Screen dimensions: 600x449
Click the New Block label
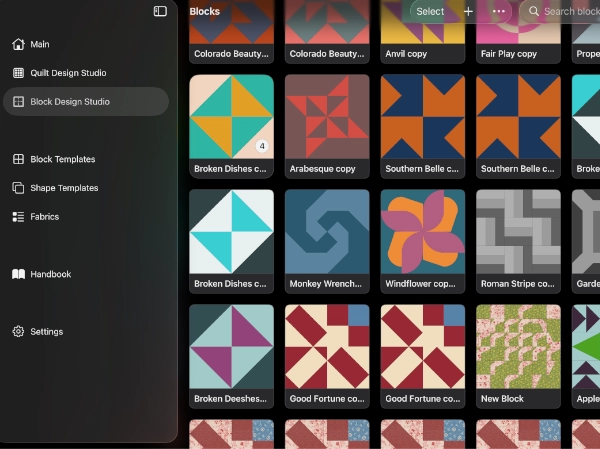[x=502, y=398]
